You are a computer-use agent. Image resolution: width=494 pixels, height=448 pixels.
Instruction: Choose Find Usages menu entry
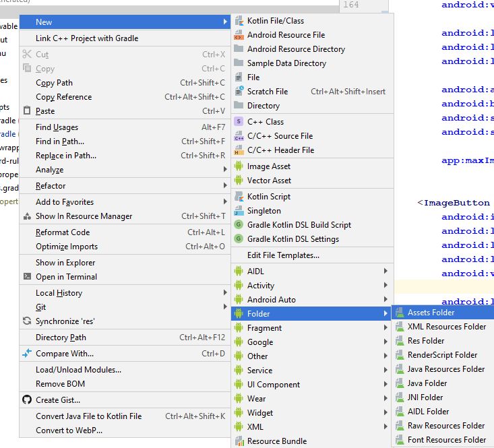pyautogui.click(x=125, y=127)
